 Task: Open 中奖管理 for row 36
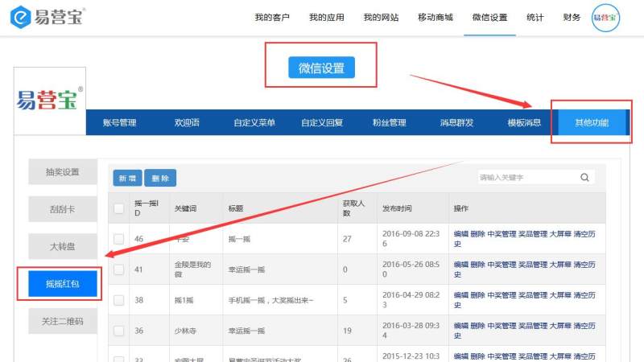502,326
